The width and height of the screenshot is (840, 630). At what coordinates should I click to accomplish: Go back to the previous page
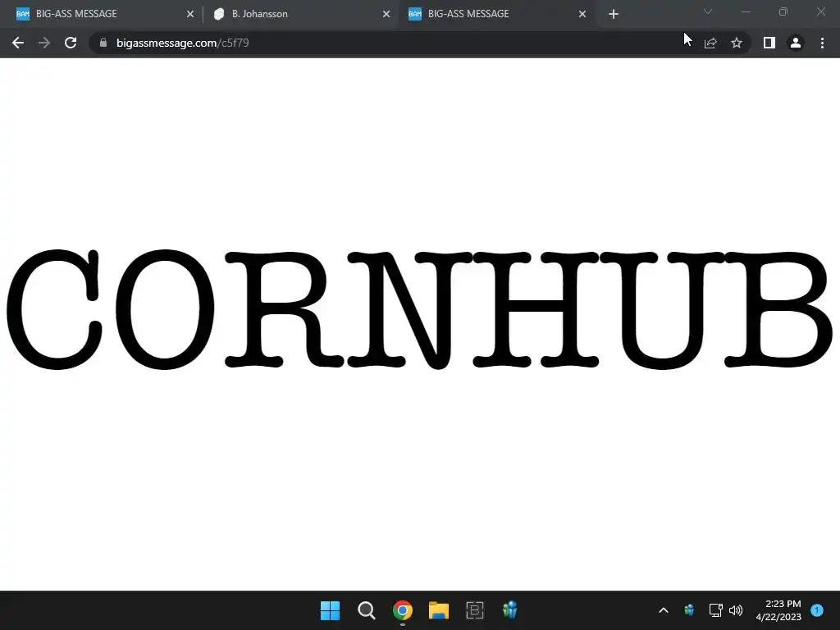tap(18, 43)
